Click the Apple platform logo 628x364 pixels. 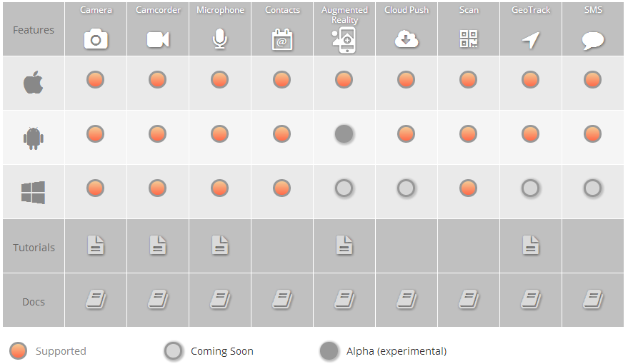pos(34,83)
